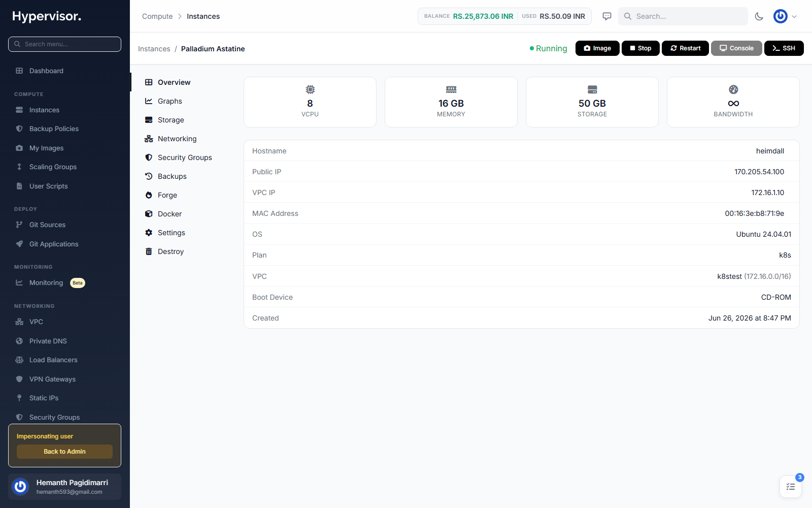Click the Git Applications rocket icon
The image size is (812, 508).
coord(19,244)
